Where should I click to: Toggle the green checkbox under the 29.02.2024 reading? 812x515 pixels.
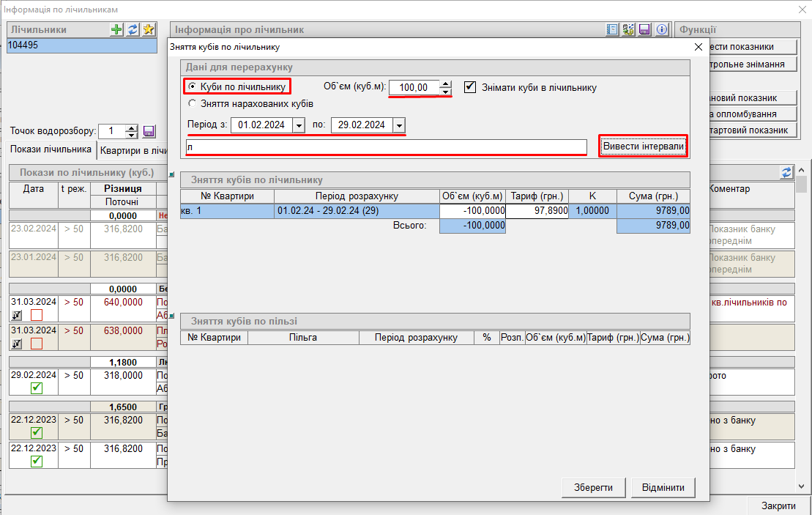coord(36,388)
